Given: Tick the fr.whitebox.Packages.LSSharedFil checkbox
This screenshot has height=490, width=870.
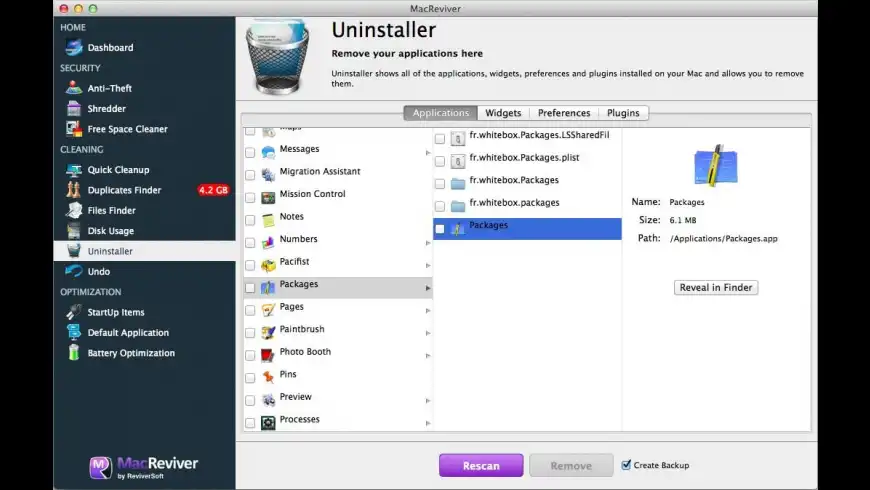Looking at the screenshot, I should pos(440,139).
